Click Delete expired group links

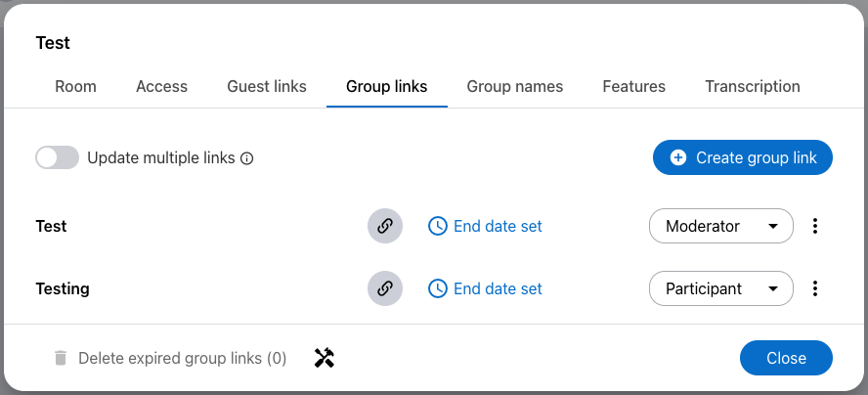coord(170,358)
